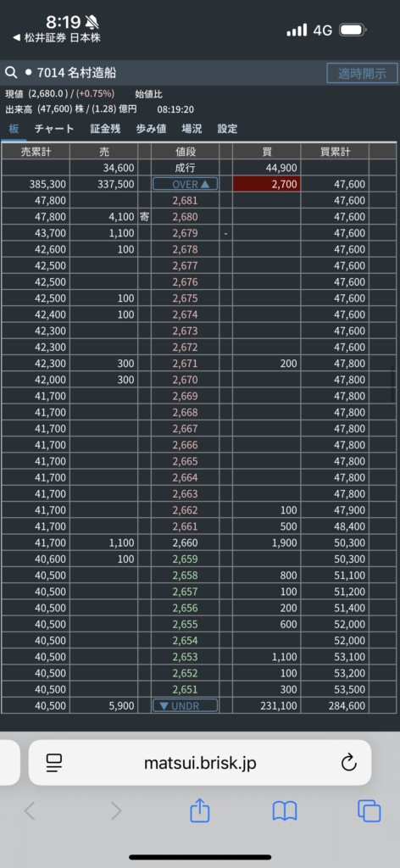Go back with the left chevron
Image resolution: width=400 pixels, height=868 pixels.
[30, 811]
